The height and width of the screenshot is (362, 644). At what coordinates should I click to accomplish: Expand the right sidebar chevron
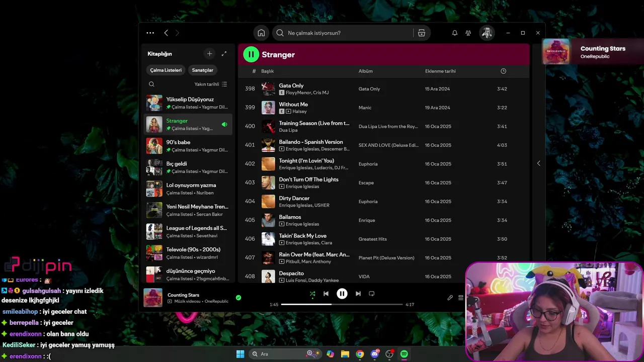[538, 163]
